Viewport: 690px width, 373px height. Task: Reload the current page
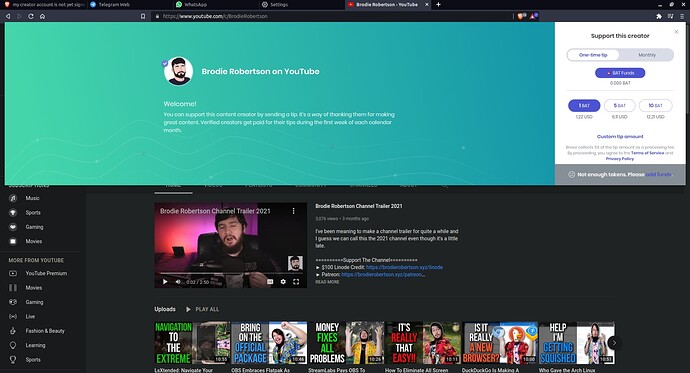pos(31,16)
